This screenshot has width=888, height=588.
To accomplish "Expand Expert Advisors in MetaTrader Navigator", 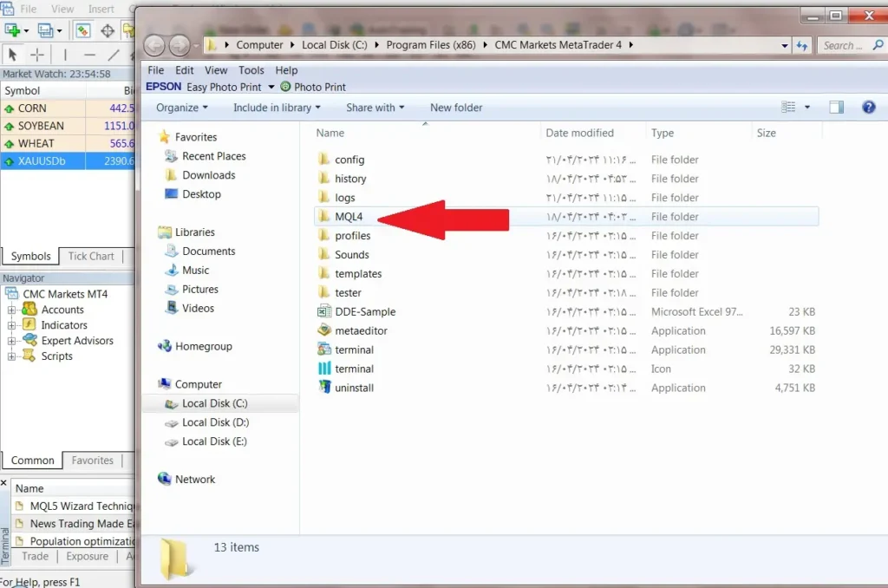I will [x=10, y=341].
